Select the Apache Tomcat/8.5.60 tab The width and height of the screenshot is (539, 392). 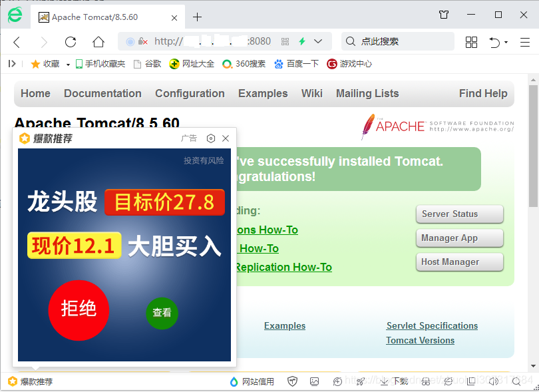(108, 17)
